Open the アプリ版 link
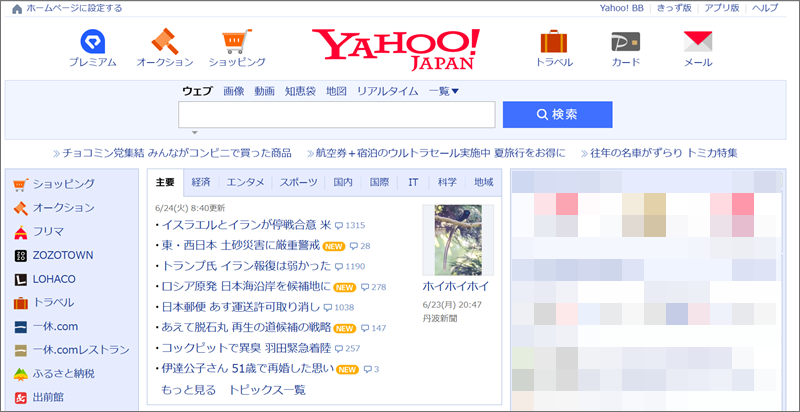 [722, 8]
